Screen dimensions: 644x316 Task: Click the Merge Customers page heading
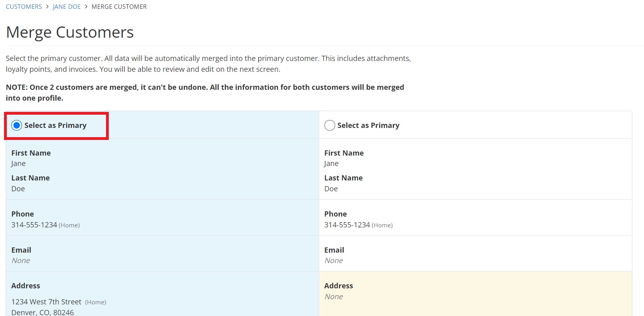tap(70, 32)
